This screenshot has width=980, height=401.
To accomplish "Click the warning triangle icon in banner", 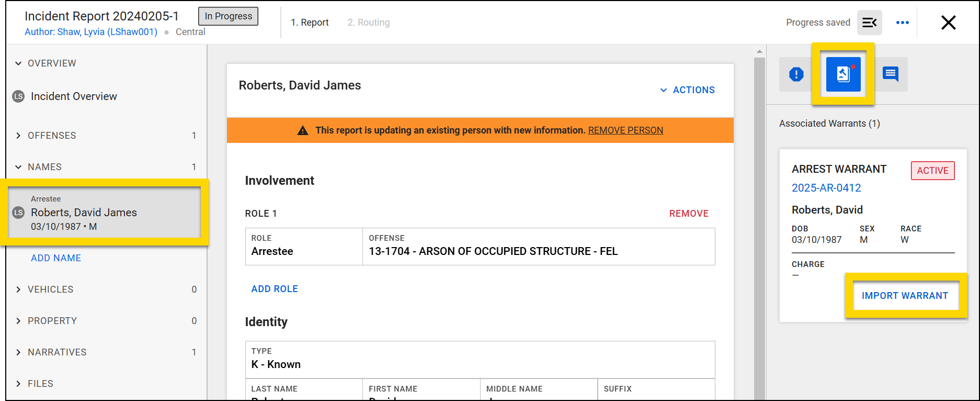I will pyautogui.click(x=303, y=130).
